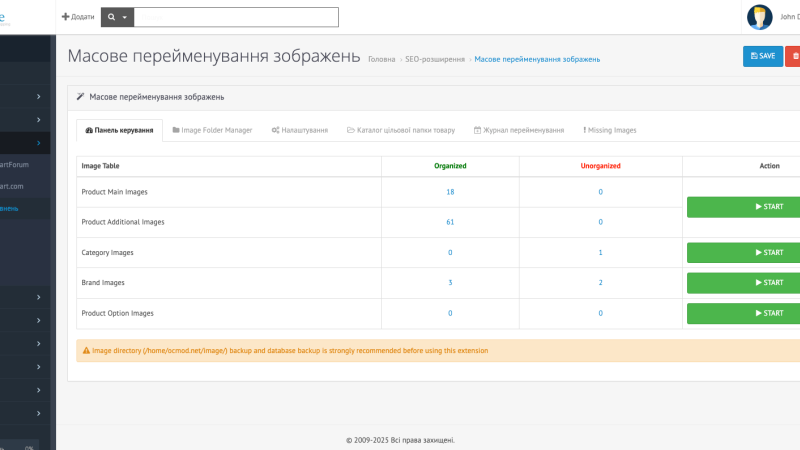
Task: Click Масове перейменування зображень breadcrumb
Action: coord(537,59)
